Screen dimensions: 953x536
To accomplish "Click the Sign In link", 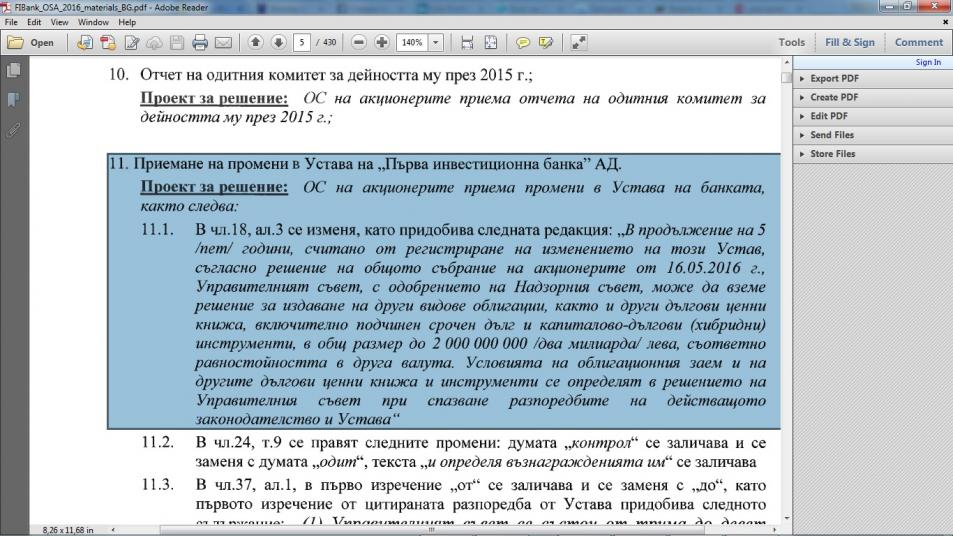I will click(928, 62).
